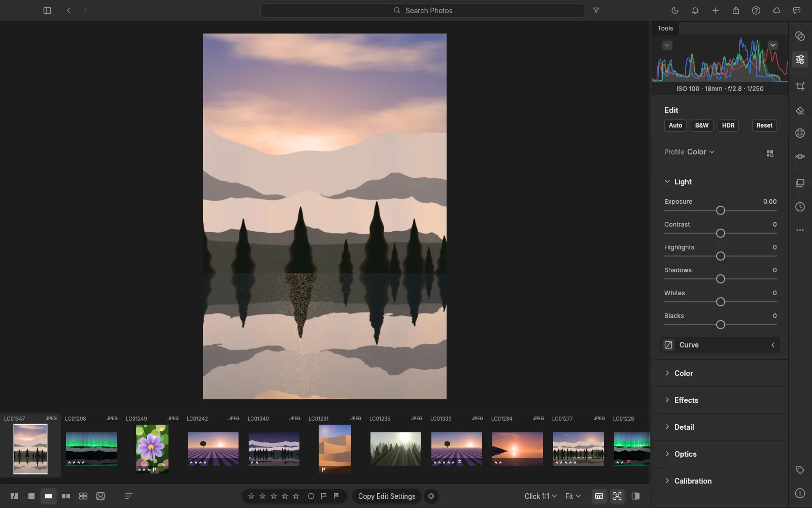
Task: Click the Auto edit button
Action: click(675, 125)
